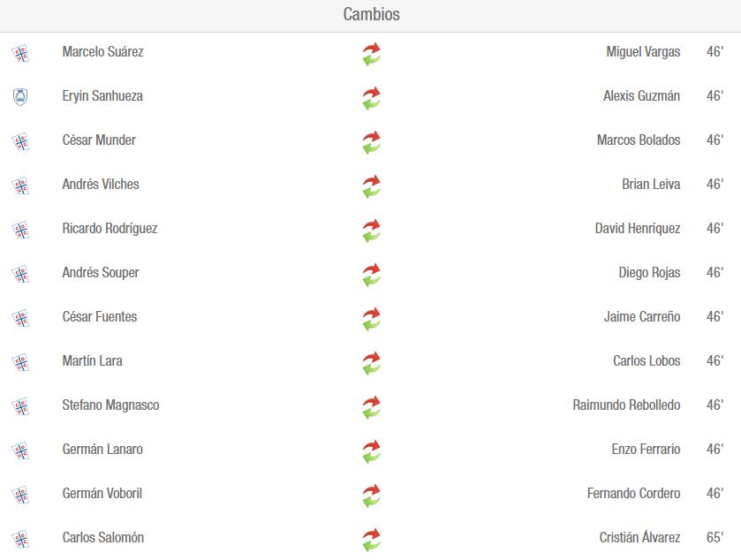Open César Fuentes player profile
Screen dimensions: 741x560
pyautogui.click(x=100, y=316)
